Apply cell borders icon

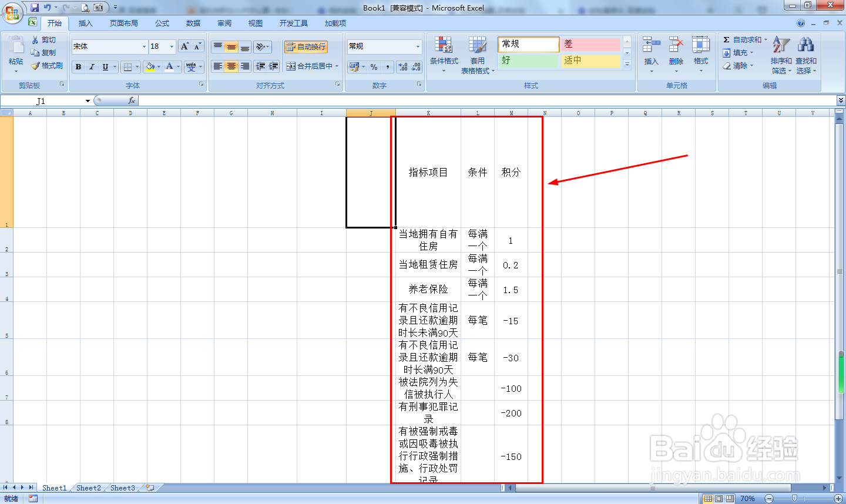tap(127, 67)
